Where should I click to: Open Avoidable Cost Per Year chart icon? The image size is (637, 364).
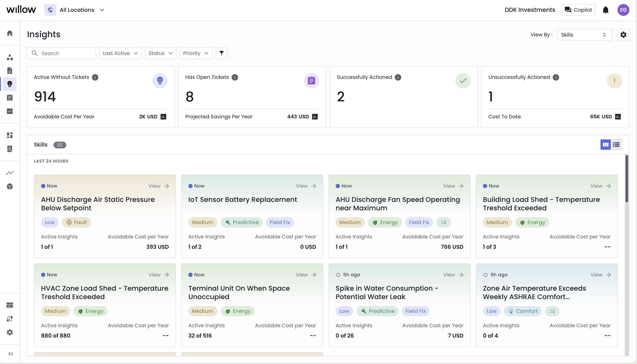(163, 117)
